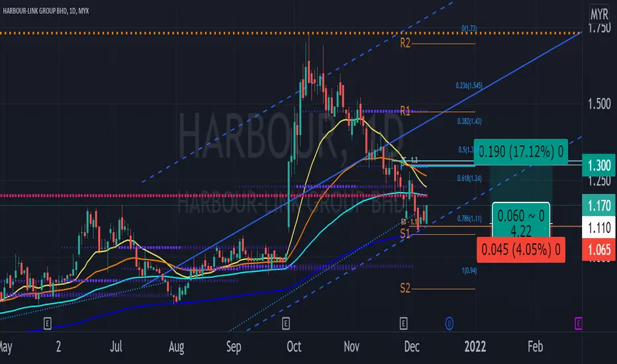Click the Oct label on time axis
Image resolution: width=617 pixels, height=364 pixels.
[294, 347]
